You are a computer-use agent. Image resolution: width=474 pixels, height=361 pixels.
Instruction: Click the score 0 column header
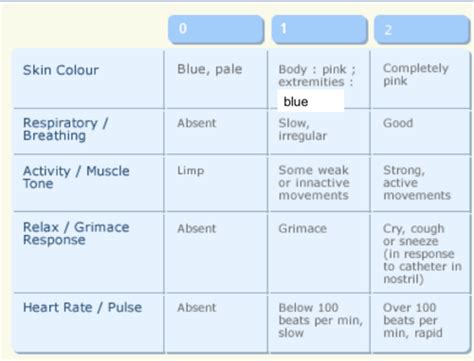pos(216,29)
